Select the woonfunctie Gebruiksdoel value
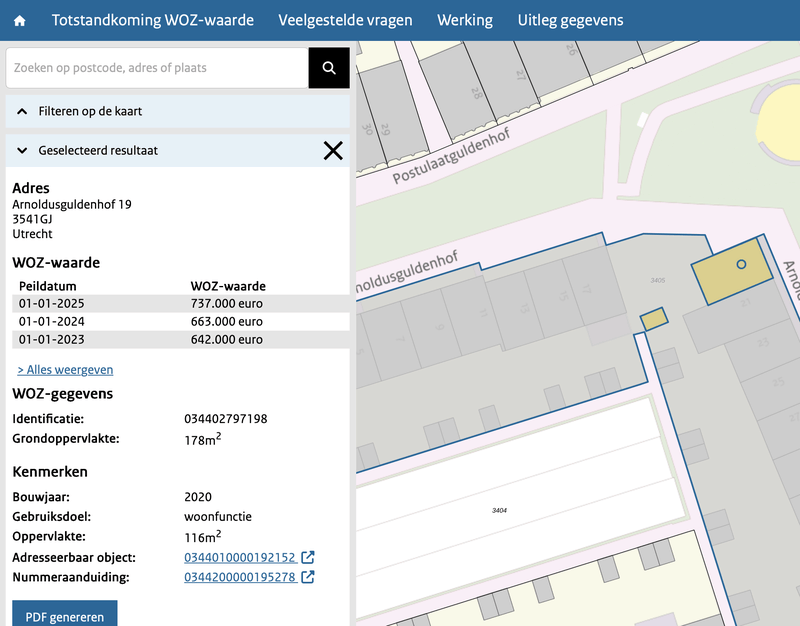 [x=218, y=517]
